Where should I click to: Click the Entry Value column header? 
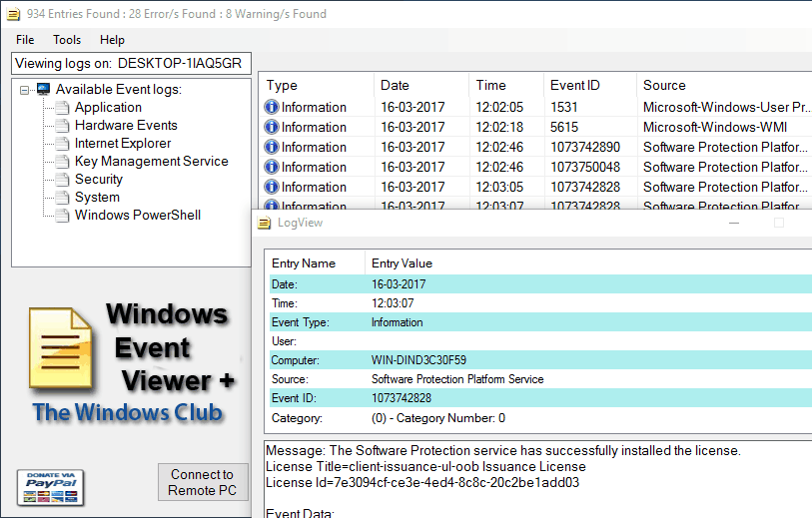pos(588,263)
